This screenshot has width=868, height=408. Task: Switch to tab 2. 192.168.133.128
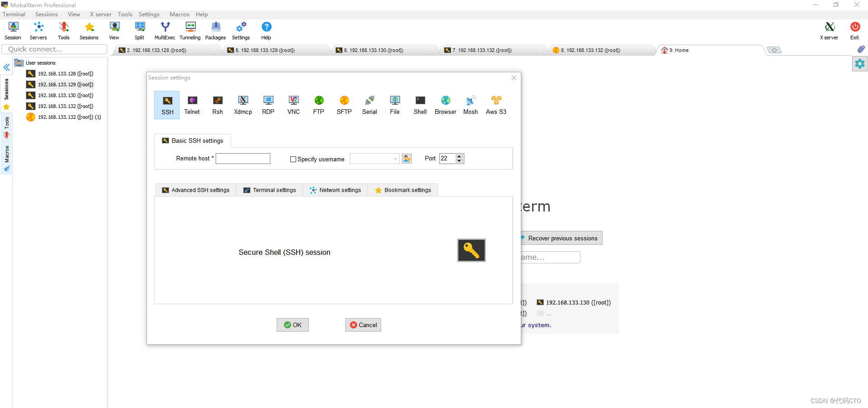pyautogui.click(x=167, y=50)
